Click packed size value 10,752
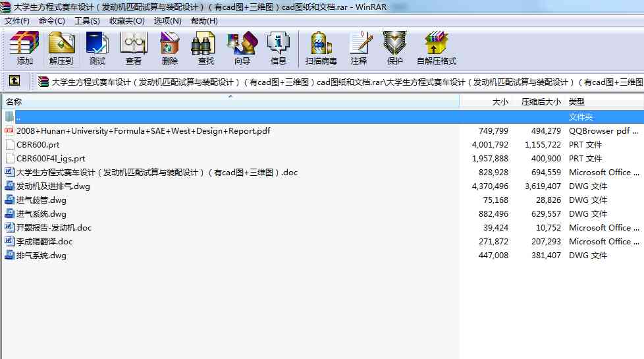644x359 pixels. click(549, 227)
